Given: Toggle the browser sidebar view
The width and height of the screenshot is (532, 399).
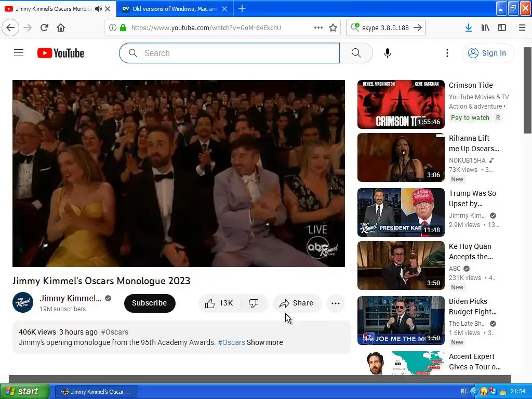Looking at the screenshot, I should coord(502,28).
